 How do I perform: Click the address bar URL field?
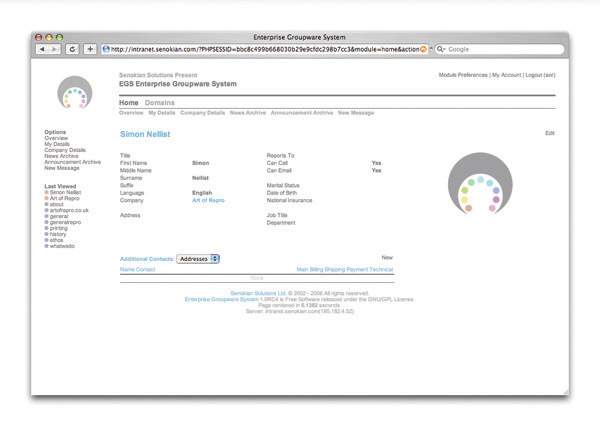click(x=265, y=49)
